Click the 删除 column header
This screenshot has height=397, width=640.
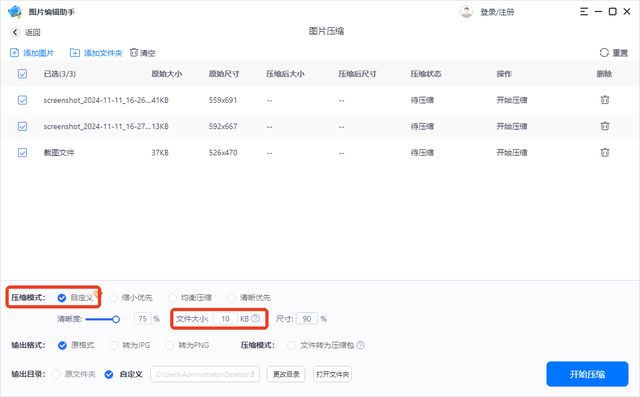(604, 74)
